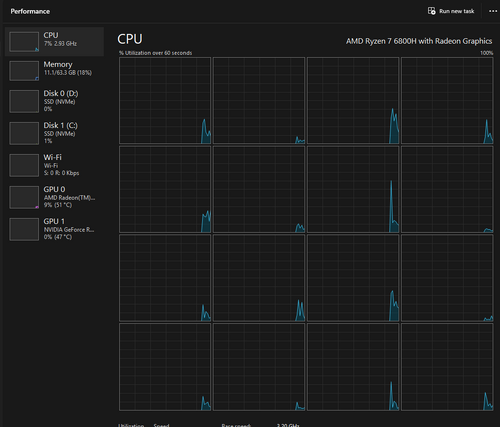Screen dimensions: 500x427
Task: Click the Run new task label
Action: tap(456, 11)
